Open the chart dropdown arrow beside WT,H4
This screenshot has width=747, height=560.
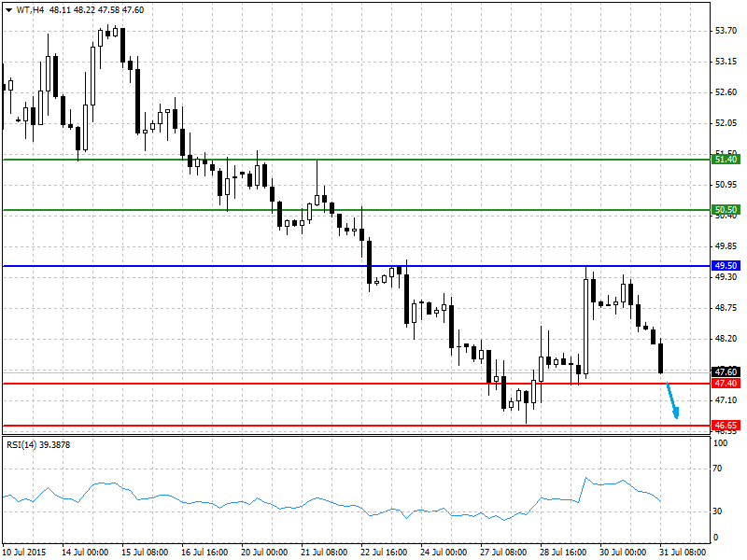coord(9,10)
